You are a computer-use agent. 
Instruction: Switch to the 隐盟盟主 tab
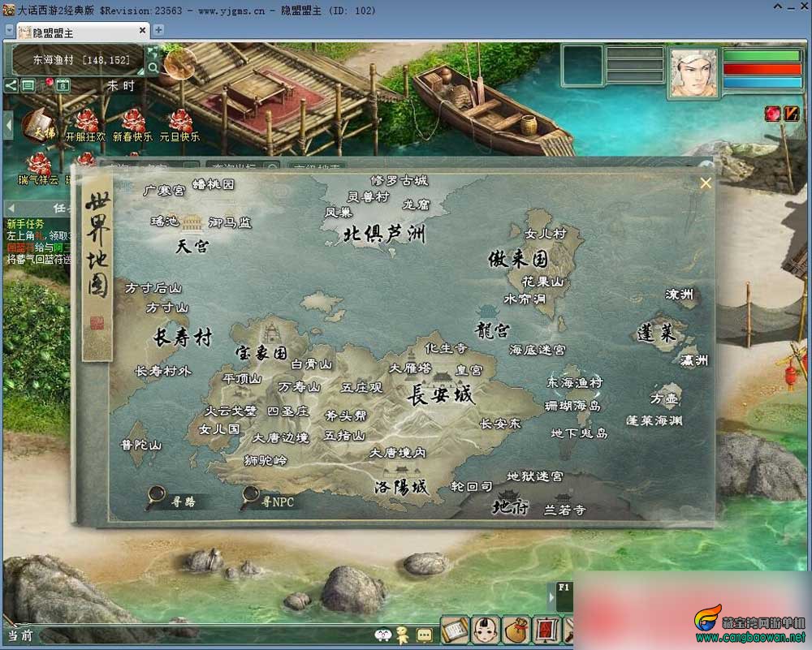83,32
